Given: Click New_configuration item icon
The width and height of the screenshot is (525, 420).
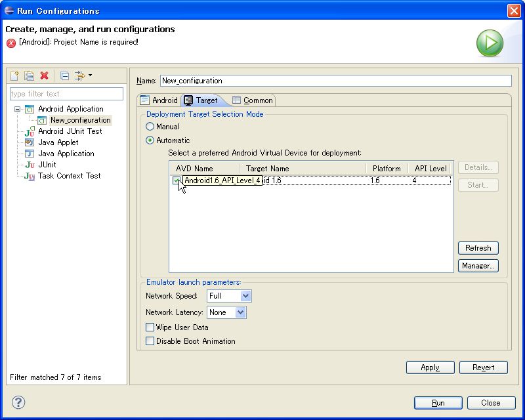Looking at the screenshot, I should click(42, 120).
